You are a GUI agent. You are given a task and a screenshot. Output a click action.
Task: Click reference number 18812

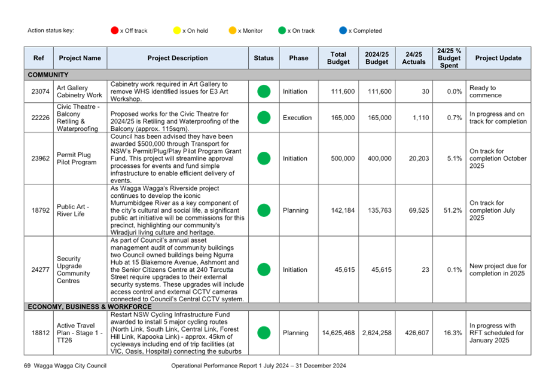coord(40,333)
